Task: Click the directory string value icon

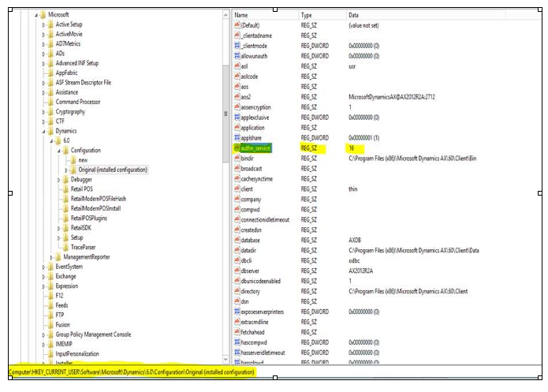Action: [237, 291]
